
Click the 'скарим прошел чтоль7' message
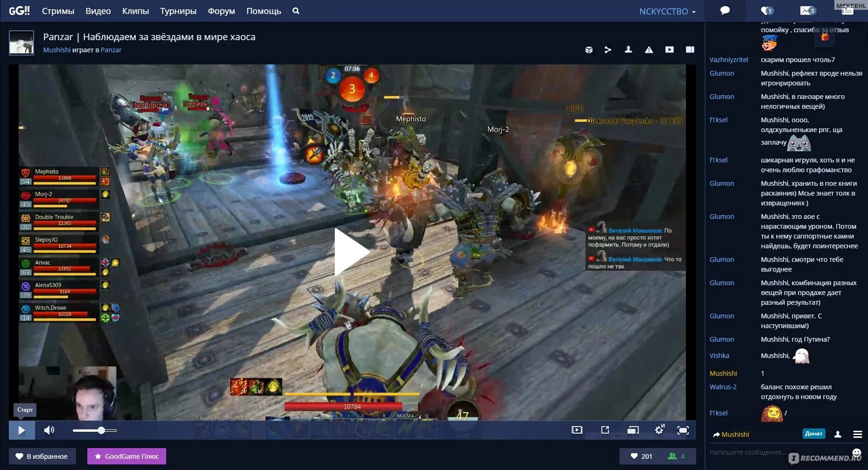pyautogui.click(x=798, y=60)
